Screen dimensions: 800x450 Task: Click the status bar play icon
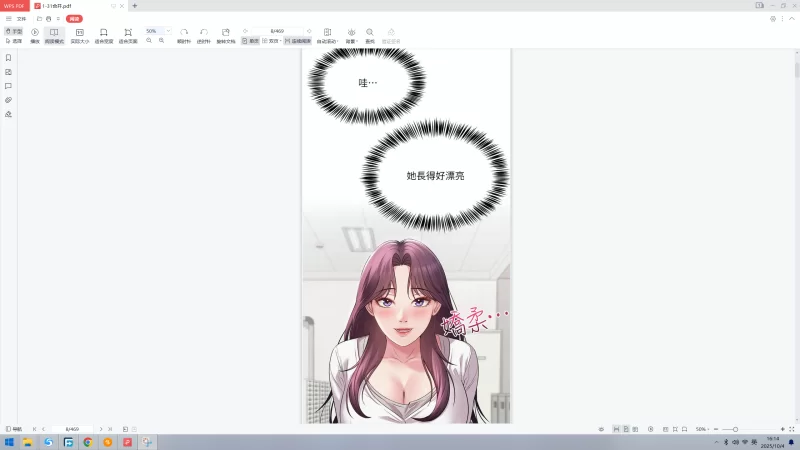pos(651,429)
